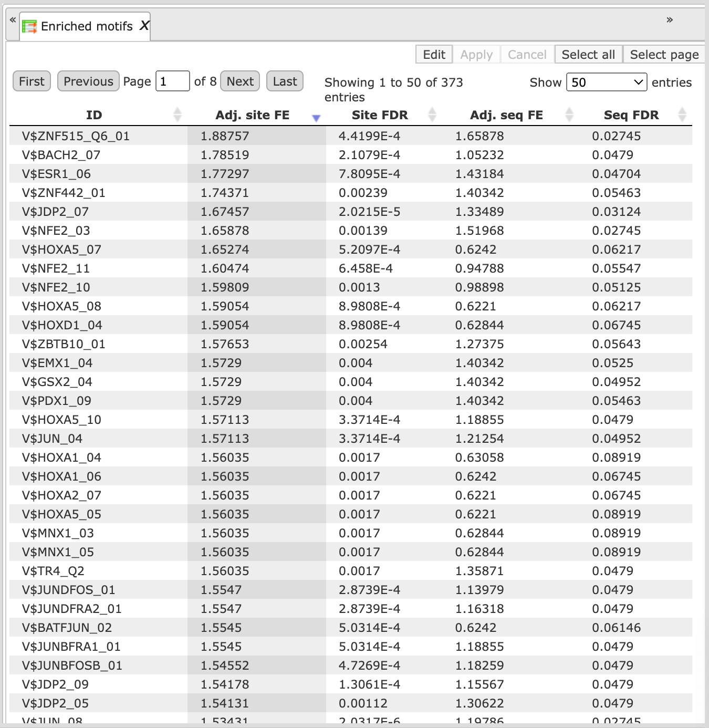Click the Select page button
The height and width of the screenshot is (728, 709).
[664, 54]
